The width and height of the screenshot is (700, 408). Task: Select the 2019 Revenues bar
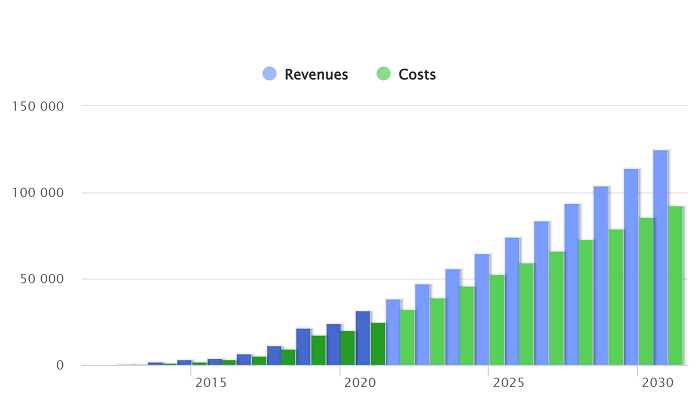click(x=303, y=347)
